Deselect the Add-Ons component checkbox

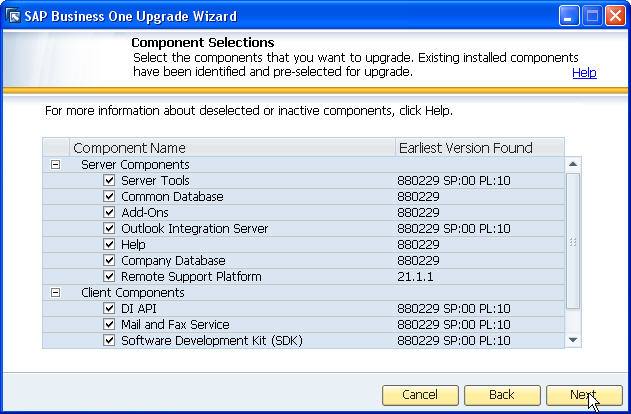pyautogui.click(x=109, y=212)
